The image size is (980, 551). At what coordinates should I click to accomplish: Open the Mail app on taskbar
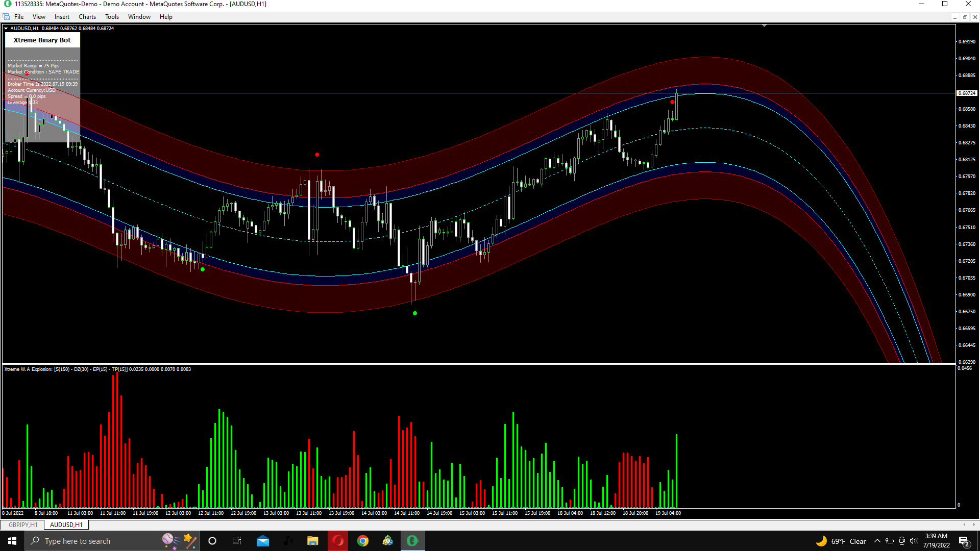point(263,541)
